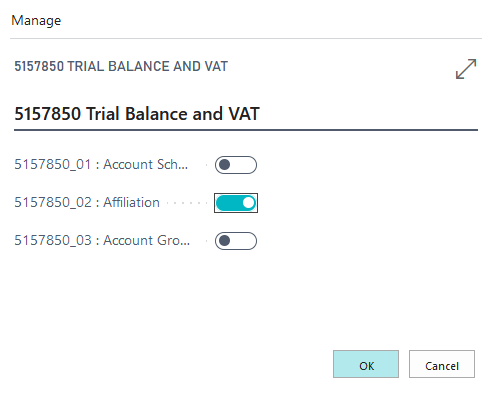Click the dark knob on Account Sch... switch

[225, 165]
